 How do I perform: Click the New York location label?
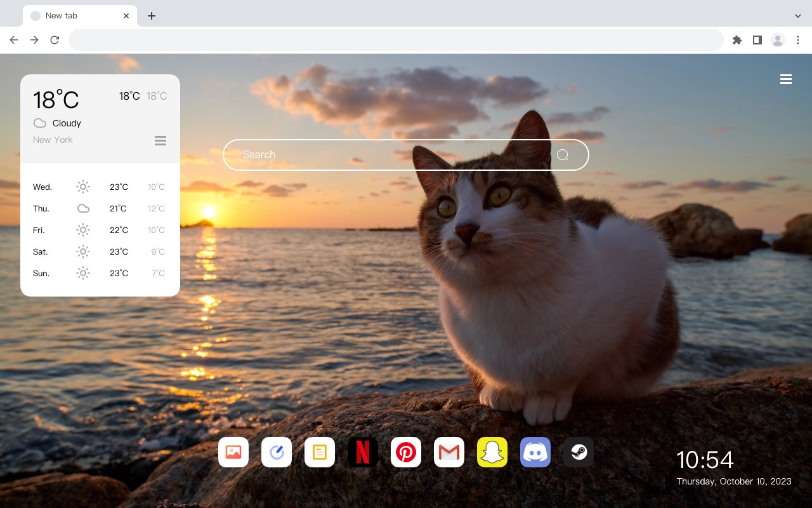tap(53, 140)
